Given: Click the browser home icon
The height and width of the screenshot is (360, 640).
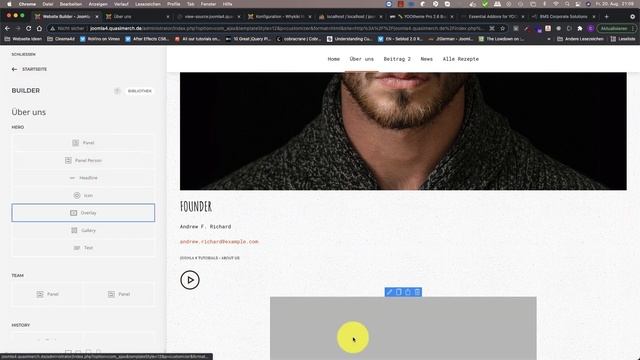Looking at the screenshot, I should 39,28.
